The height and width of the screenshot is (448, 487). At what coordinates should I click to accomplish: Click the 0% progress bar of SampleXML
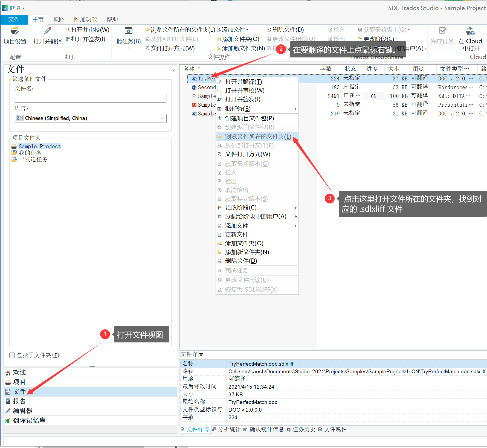[x=374, y=96]
